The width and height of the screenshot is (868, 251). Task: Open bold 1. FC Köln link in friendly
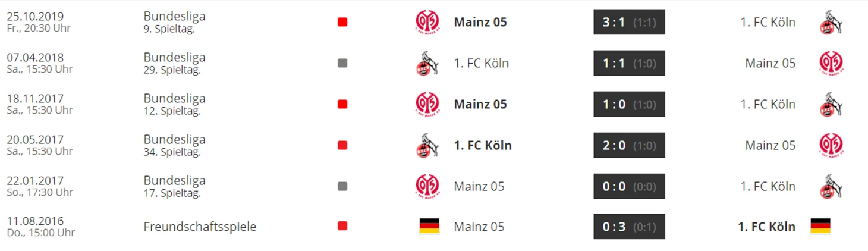[x=766, y=227]
